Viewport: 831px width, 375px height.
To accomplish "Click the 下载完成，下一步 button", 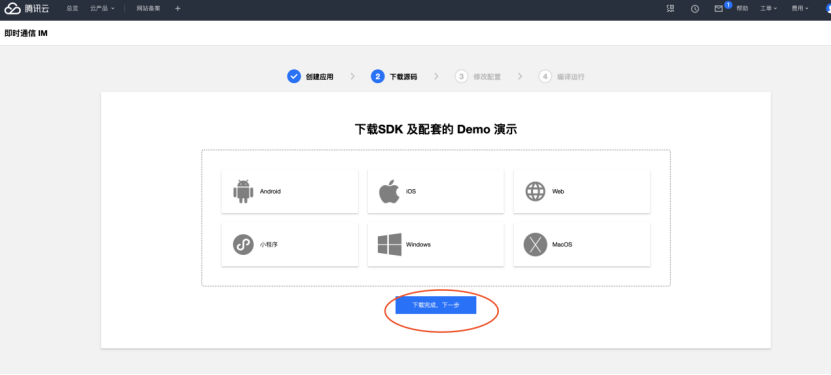I will (x=436, y=305).
